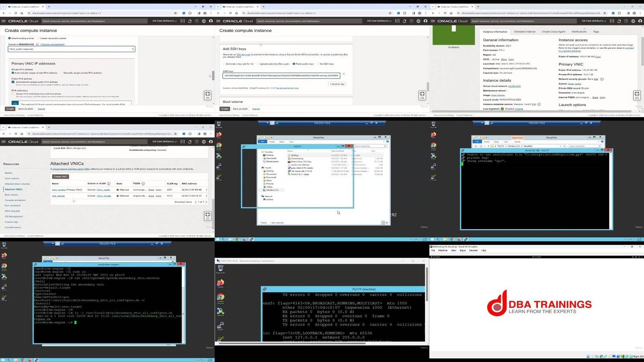Open Google Chrome desktop icon in Remote Desktop Connection window

pos(220,298)
